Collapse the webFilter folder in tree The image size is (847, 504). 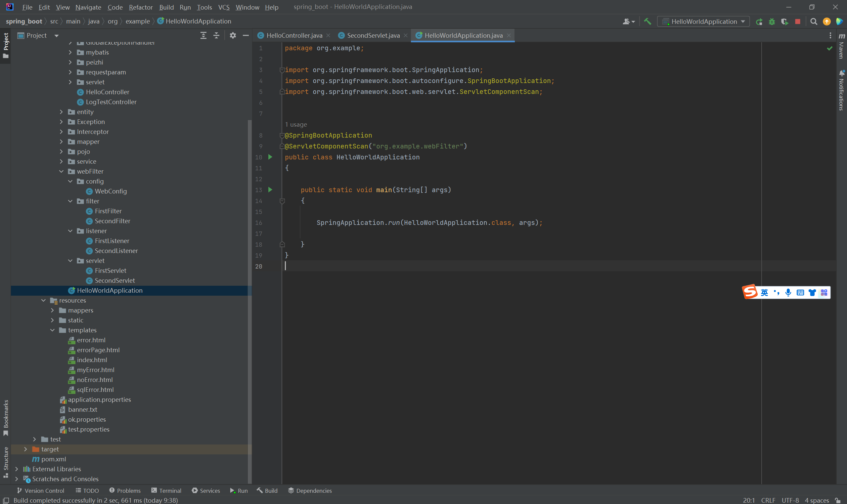[62, 172]
